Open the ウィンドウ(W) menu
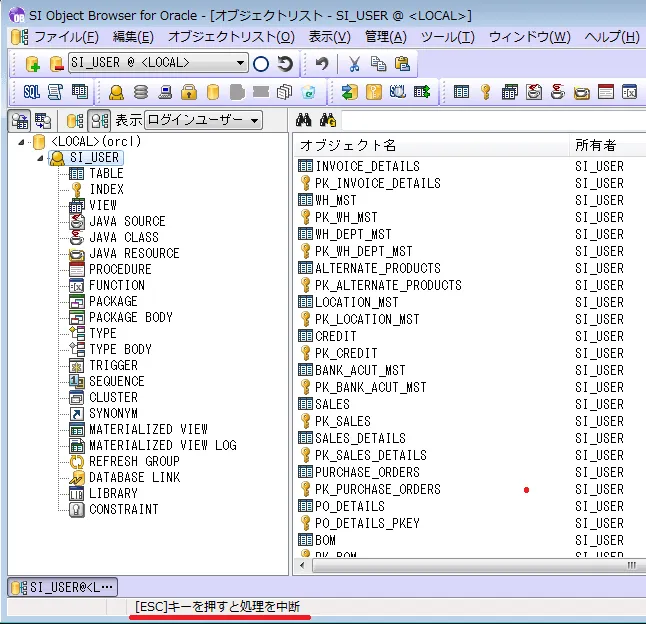 pos(529,37)
